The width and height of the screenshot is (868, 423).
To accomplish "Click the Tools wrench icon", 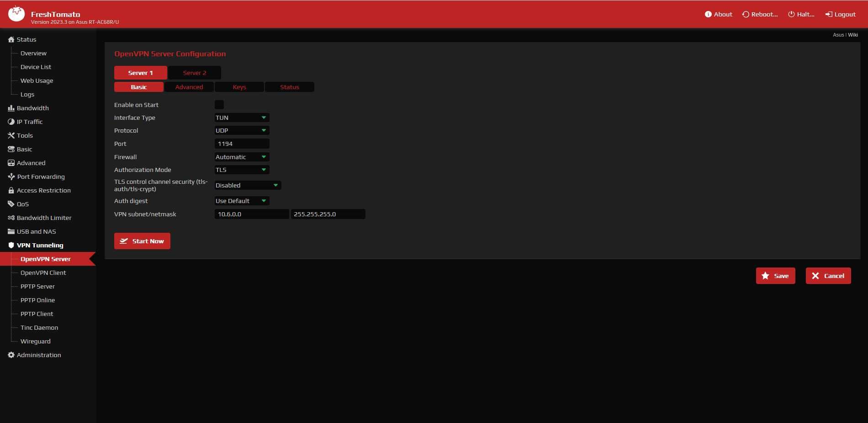I will pyautogui.click(x=11, y=135).
